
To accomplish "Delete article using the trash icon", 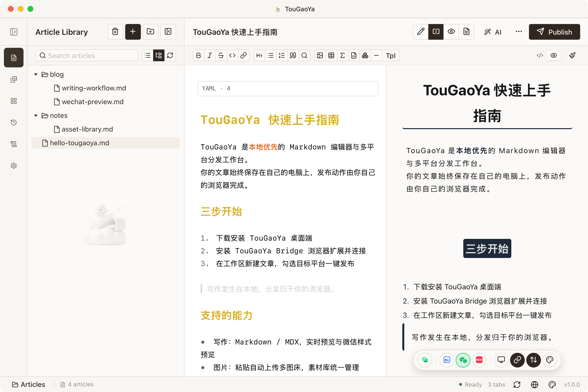I will (115, 32).
